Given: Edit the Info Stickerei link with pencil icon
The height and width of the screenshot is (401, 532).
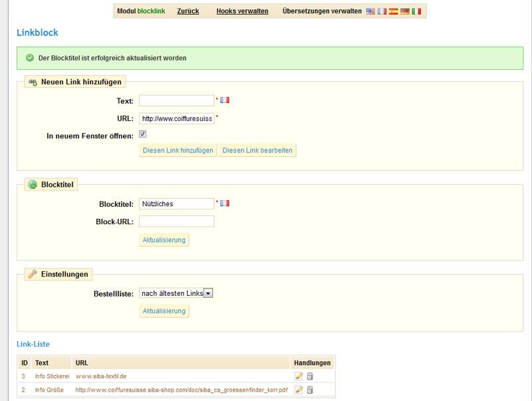Looking at the screenshot, I should pos(299,376).
